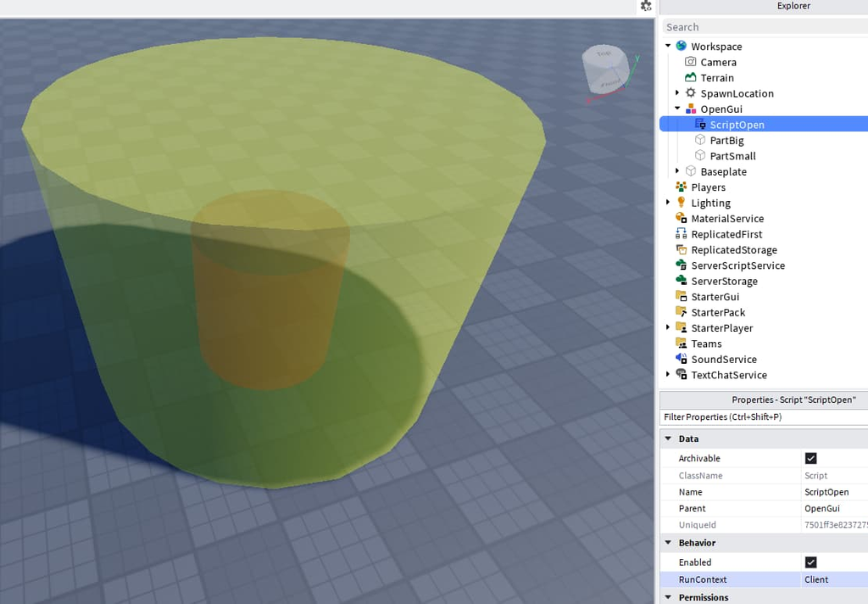Toggle the Archivable checkbox
868x604 pixels.
(810, 458)
